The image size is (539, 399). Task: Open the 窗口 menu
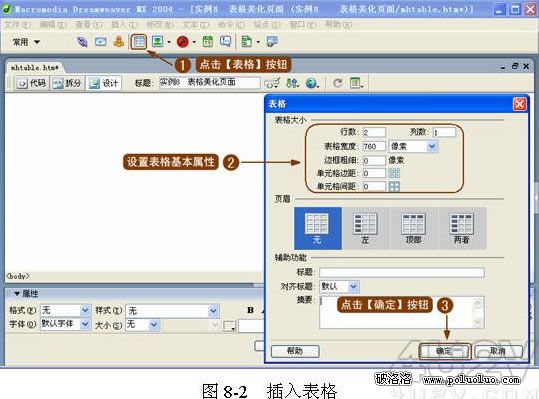click(303, 24)
